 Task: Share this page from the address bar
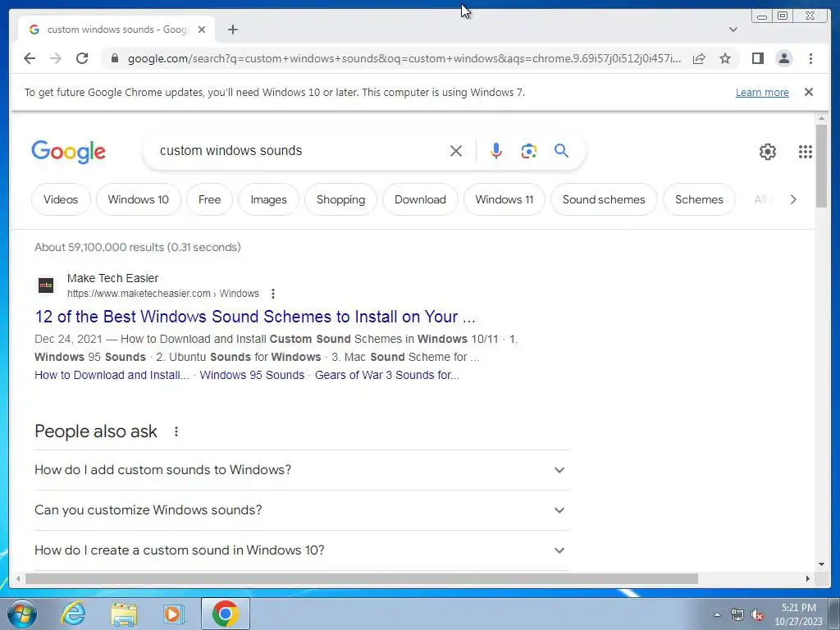(x=699, y=58)
